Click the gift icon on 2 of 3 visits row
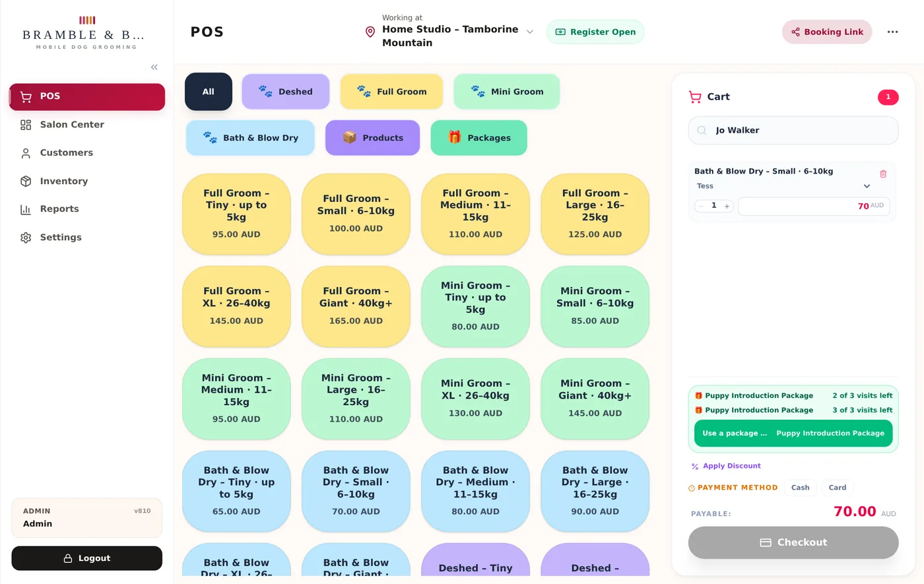Viewport: 924px width, 584px height. (x=698, y=396)
